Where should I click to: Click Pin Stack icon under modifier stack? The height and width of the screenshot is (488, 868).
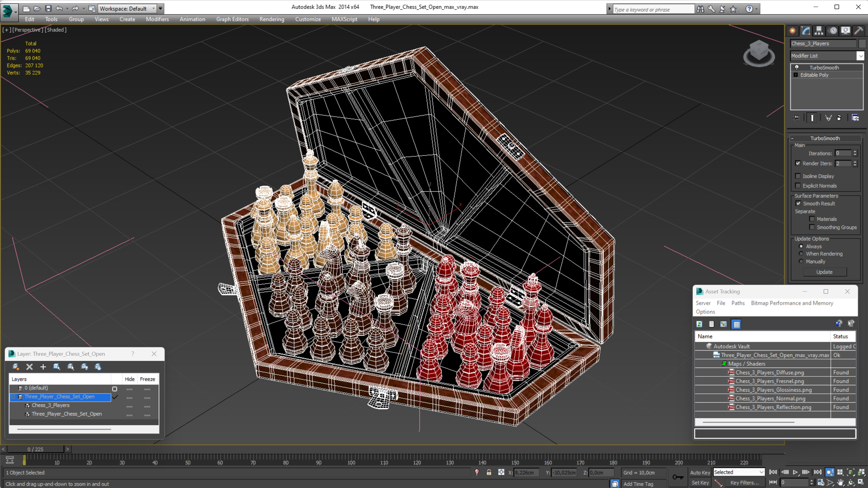coord(796,118)
